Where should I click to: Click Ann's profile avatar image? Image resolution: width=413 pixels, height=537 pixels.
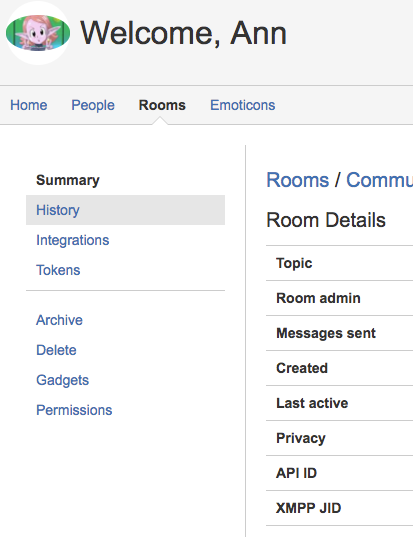(38, 33)
